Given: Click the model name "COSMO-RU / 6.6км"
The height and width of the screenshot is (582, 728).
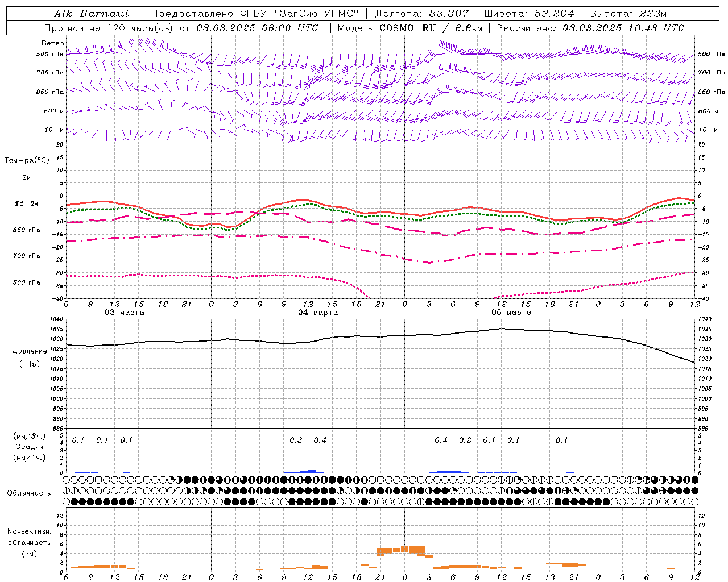Looking at the screenshot, I should click(x=431, y=28).
